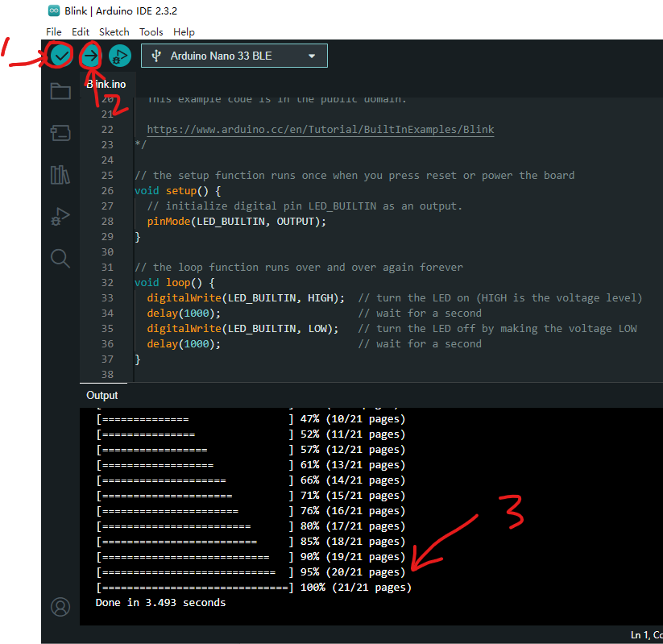Viewport: 663px width, 644px height.
Task: Open the File menu
Action: tap(53, 32)
